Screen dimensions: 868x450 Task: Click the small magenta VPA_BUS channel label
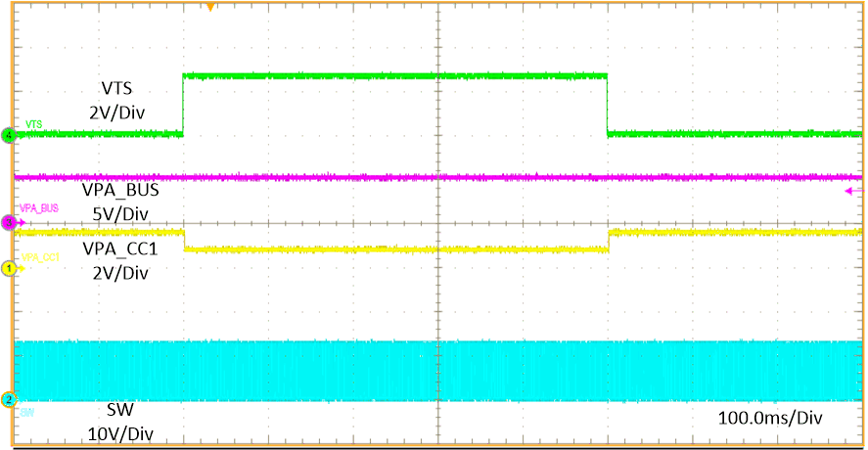pos(39,208)
